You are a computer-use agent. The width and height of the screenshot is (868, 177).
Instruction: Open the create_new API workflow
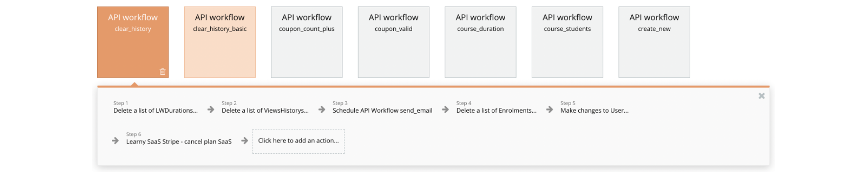[654, 42]
